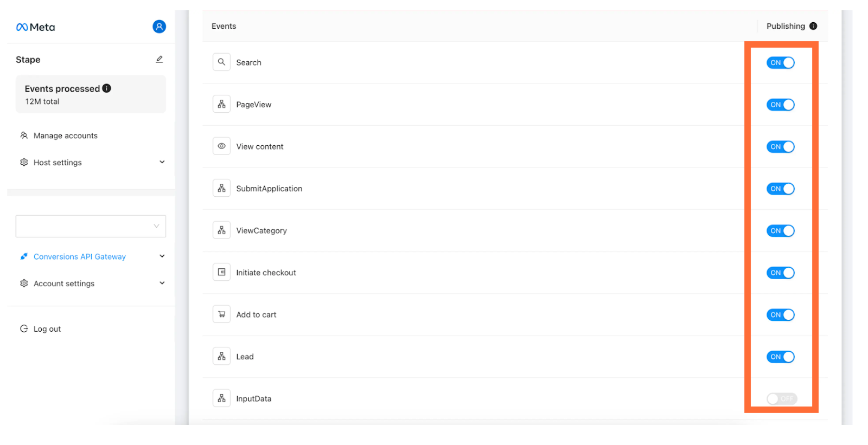Turn off publishing for PageView event
868x445 pixels.
[780, 105]
